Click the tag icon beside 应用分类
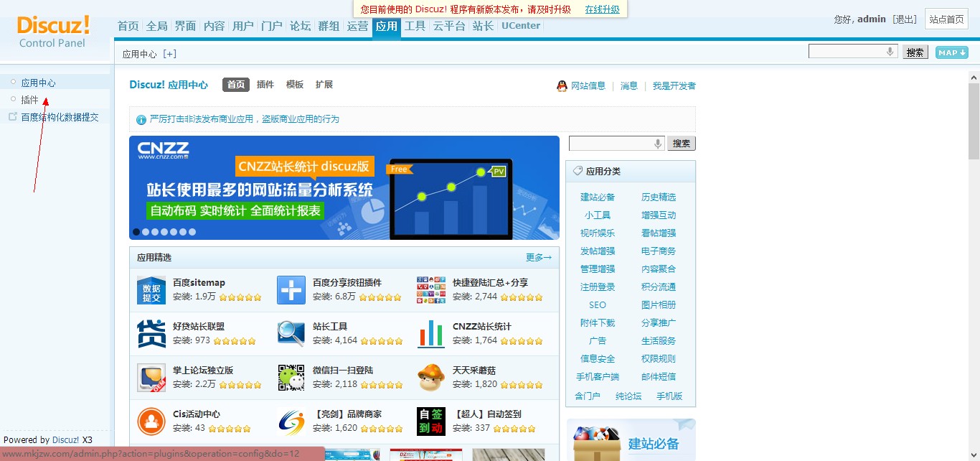The height and width of the screenshot is (461, 980). (578, 170)
